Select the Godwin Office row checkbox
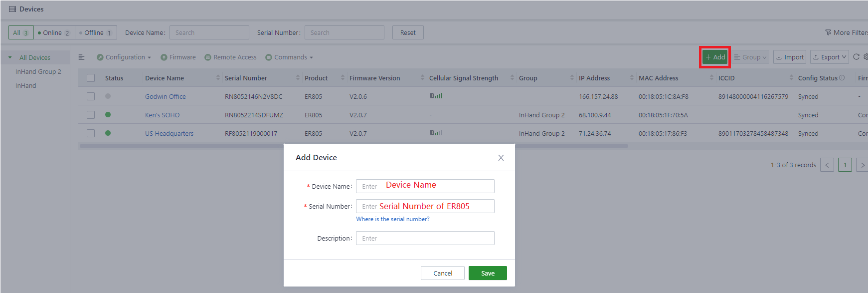Image resolution: width=868 pixels, height=293 pixels. coord(91,96)
